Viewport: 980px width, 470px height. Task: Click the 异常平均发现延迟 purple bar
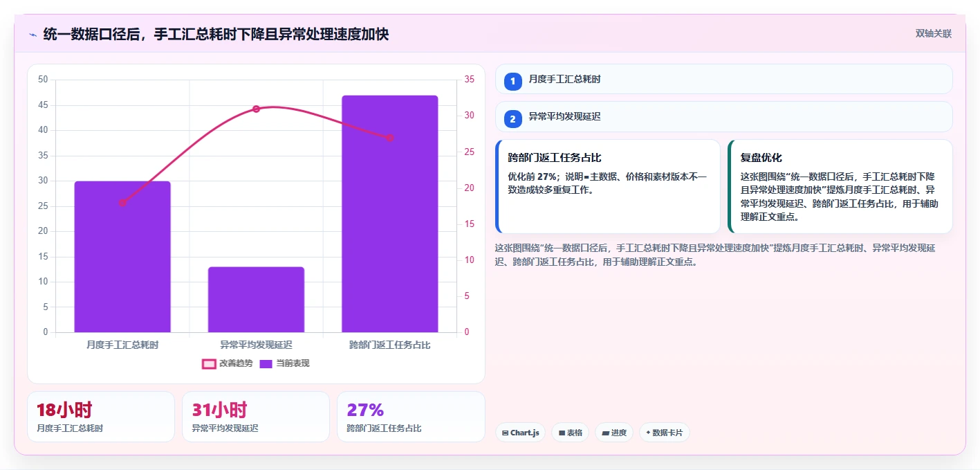click(x=256, y=300)
